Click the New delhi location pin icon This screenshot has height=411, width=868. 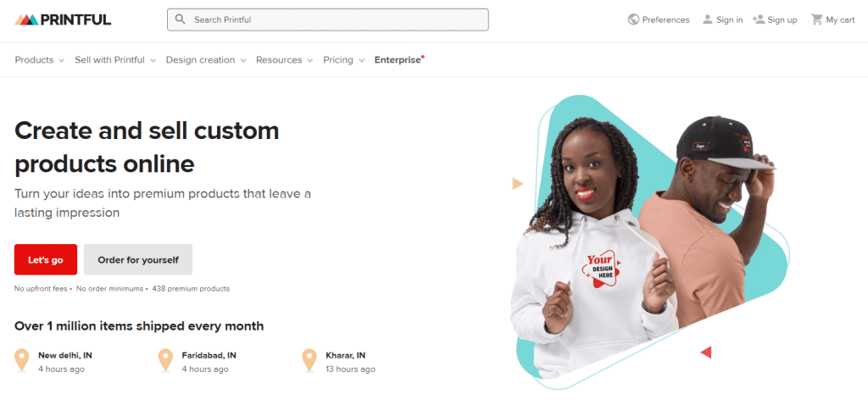click(21, 361)
